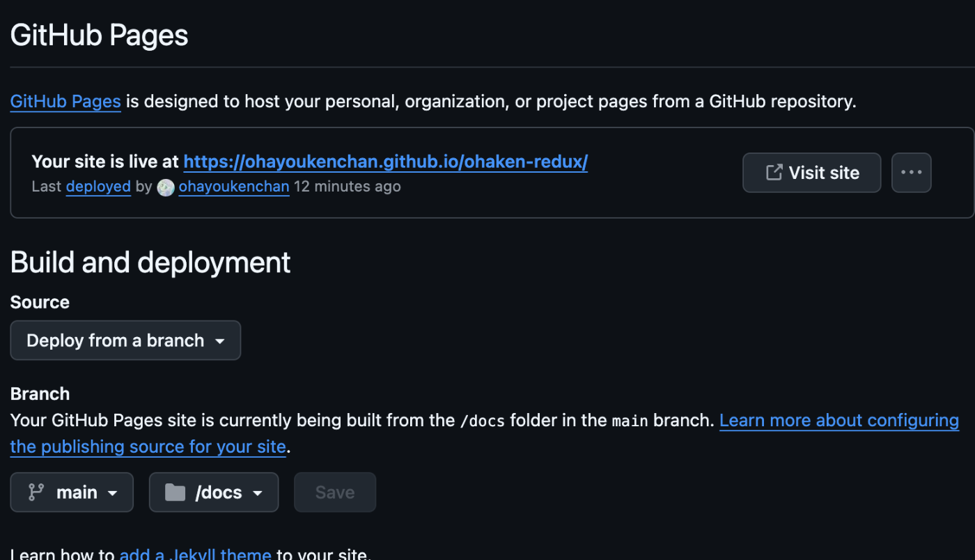The height and width of the screenshot is (560, 975).
Task: Open 'Learn more about configuring' publishing source link
Action: [839, 421]
